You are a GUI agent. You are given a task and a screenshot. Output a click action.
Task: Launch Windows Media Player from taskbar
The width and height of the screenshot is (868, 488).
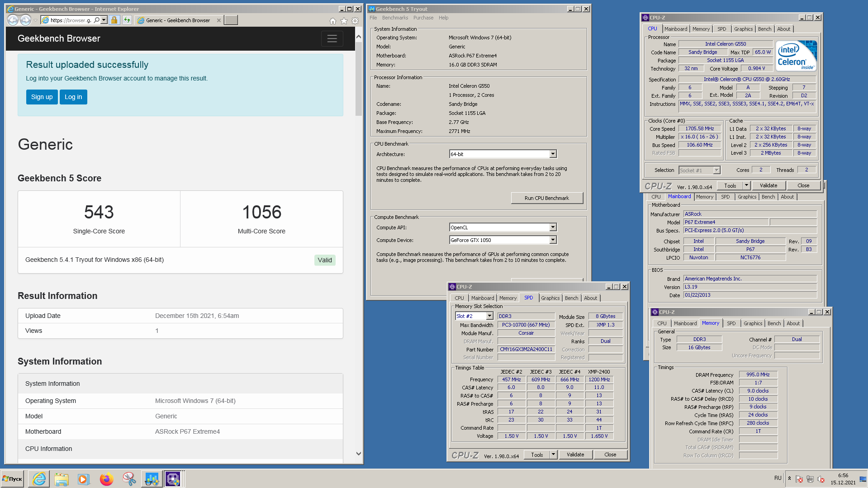83,479
